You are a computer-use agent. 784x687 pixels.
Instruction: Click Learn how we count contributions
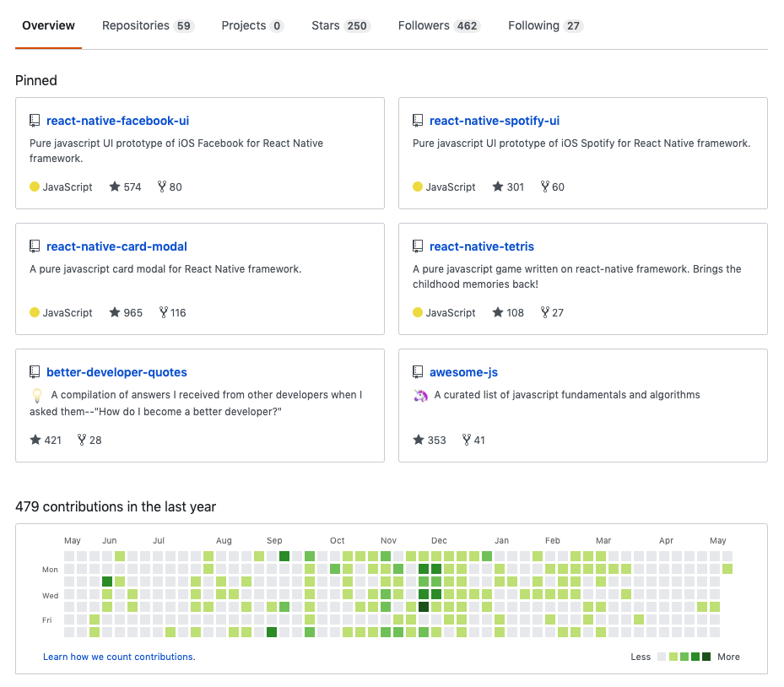(x=119, y=657)
